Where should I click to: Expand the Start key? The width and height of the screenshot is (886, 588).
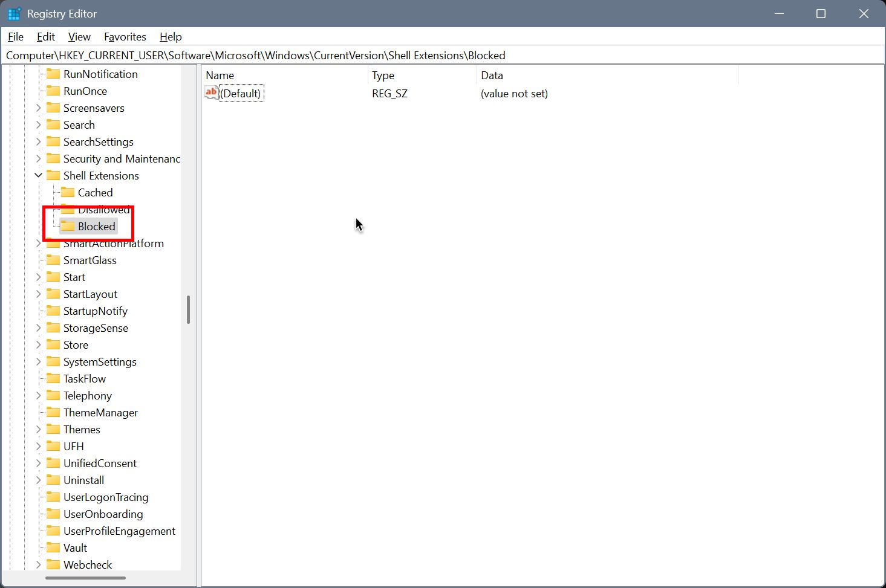pos(39,277)
